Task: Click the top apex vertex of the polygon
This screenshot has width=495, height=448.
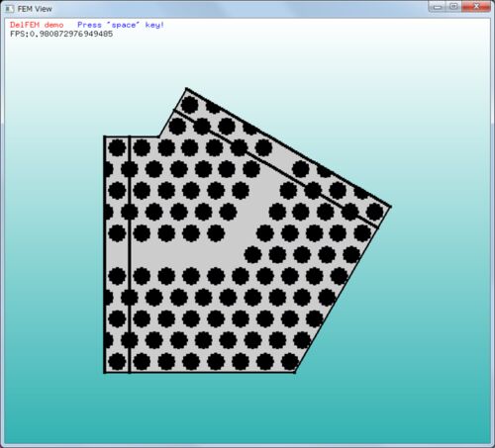Action: point(186,89)
